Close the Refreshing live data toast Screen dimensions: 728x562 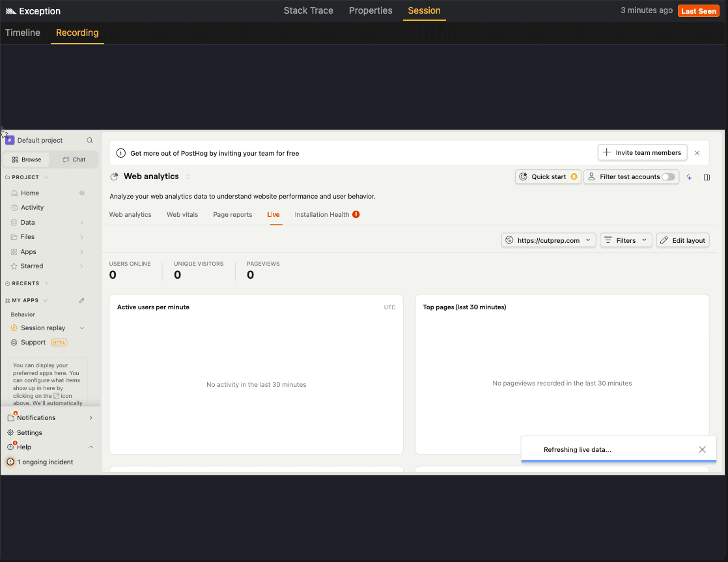(x=702, y=449)
